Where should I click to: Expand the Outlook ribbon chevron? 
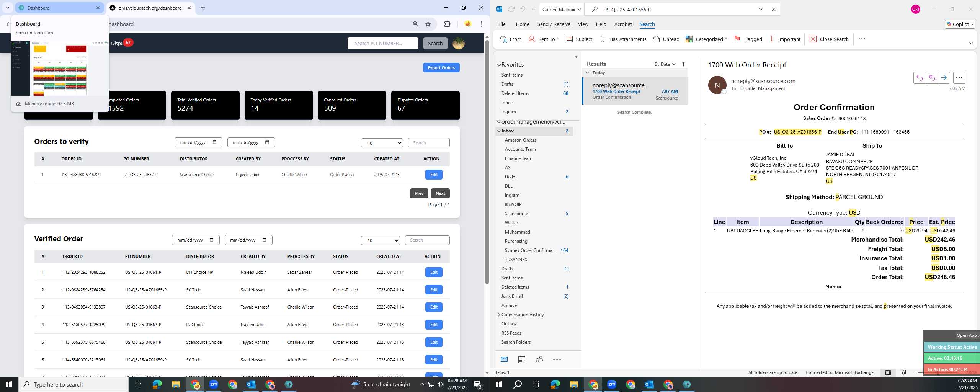click(971, 43)
